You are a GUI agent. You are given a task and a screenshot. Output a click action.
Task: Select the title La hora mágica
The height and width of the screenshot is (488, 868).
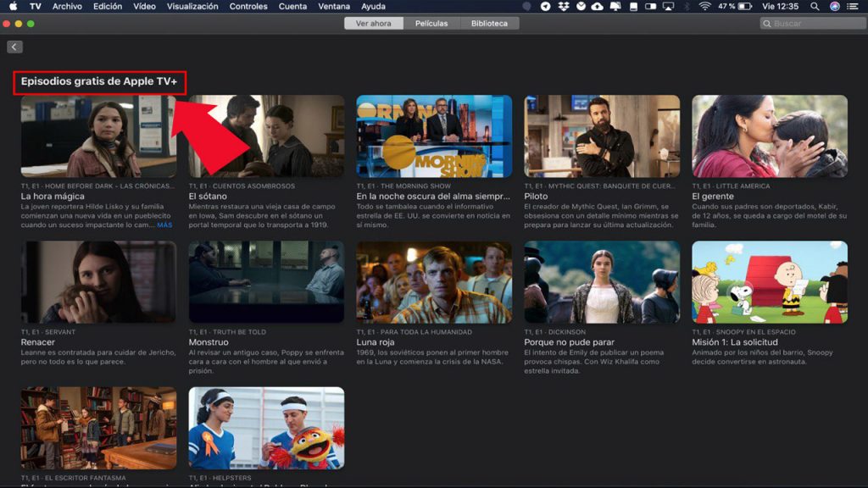(x=53, y=197)
